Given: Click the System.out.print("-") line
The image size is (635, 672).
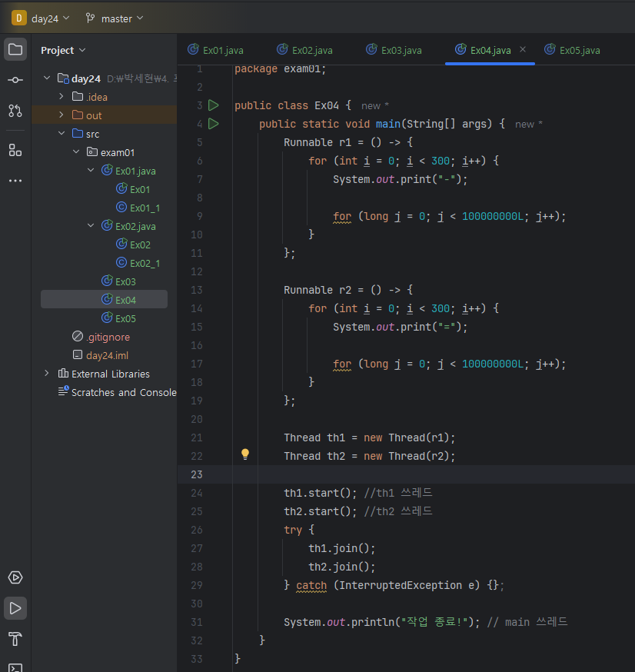Looking at the screenshot, I should (x=401, y=179).
